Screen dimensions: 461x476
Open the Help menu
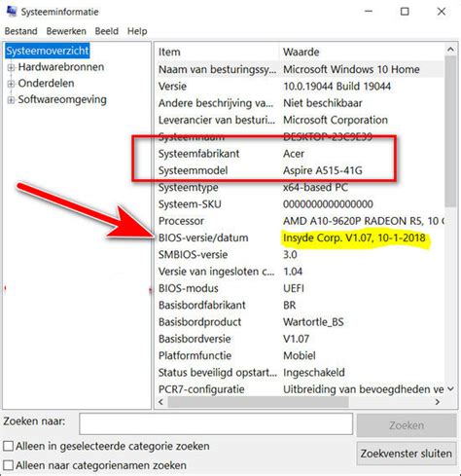coord(137,31)
